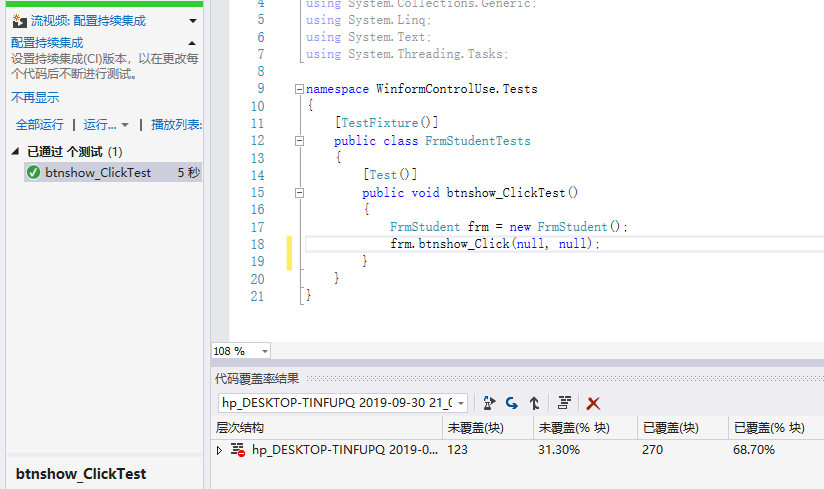Click FrmStudentTests class name in code

pyautogui.click(x=478, y=141)
